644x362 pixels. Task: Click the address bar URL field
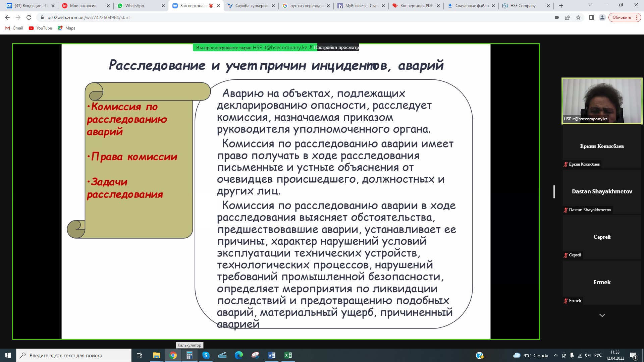click(295, 17)
